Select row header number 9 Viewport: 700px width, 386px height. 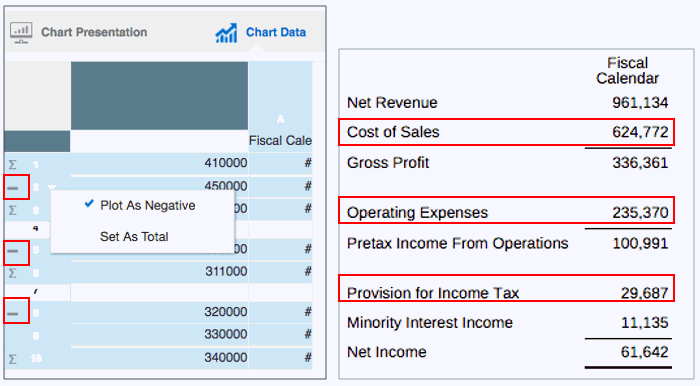pos(36,335)
